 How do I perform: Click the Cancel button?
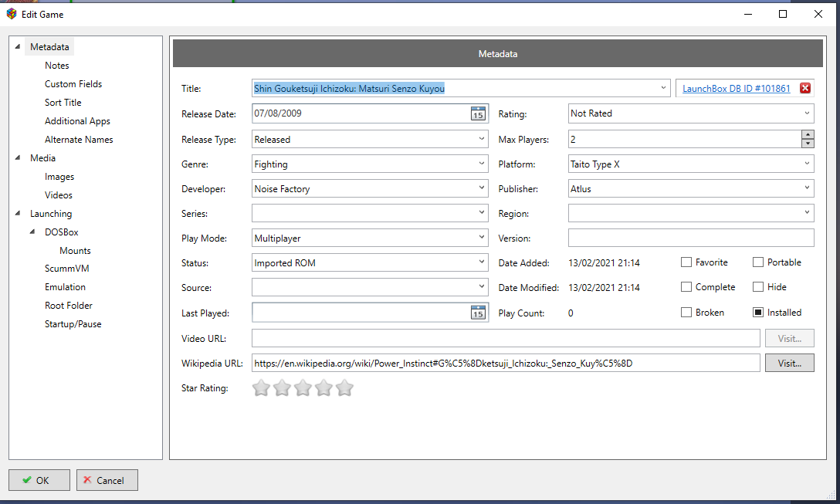click(x=107, y=480)
